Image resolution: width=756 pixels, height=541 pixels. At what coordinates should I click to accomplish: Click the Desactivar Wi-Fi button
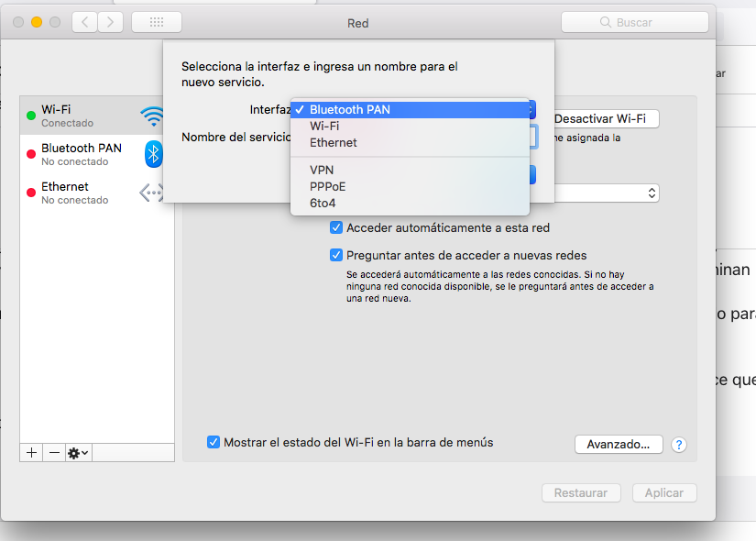[x=606, y=118]
